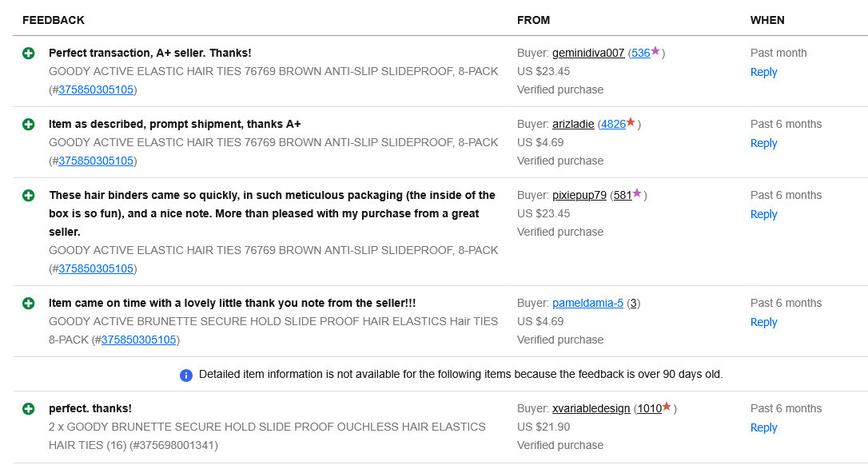The width and height of the screenshot is (868, 465).
Task: Click feedback score 4826 for arizladie
Action: click(613, 125)
